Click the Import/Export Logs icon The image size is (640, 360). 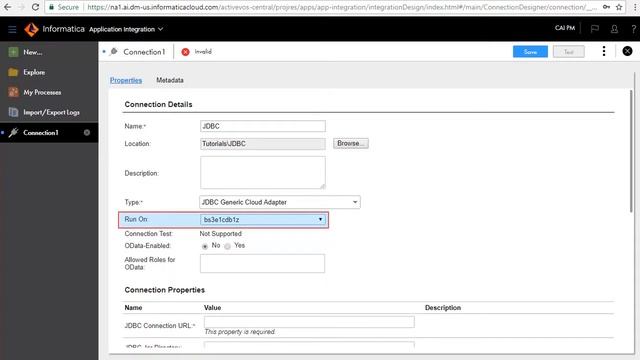[13, 112]
